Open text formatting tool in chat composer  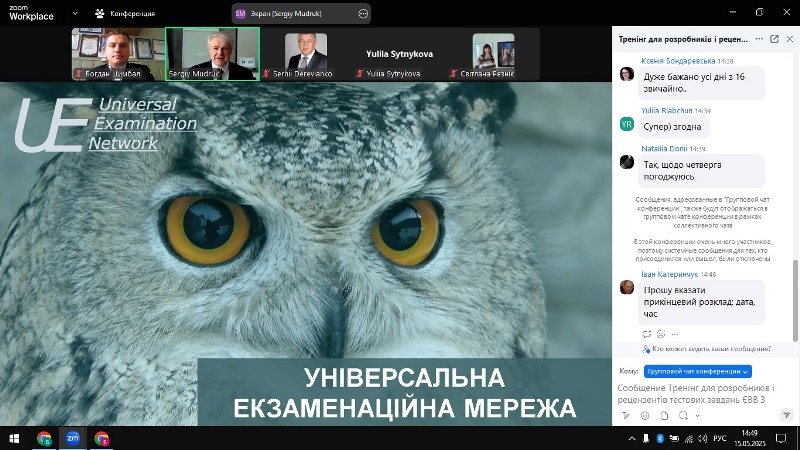[625, 414]
